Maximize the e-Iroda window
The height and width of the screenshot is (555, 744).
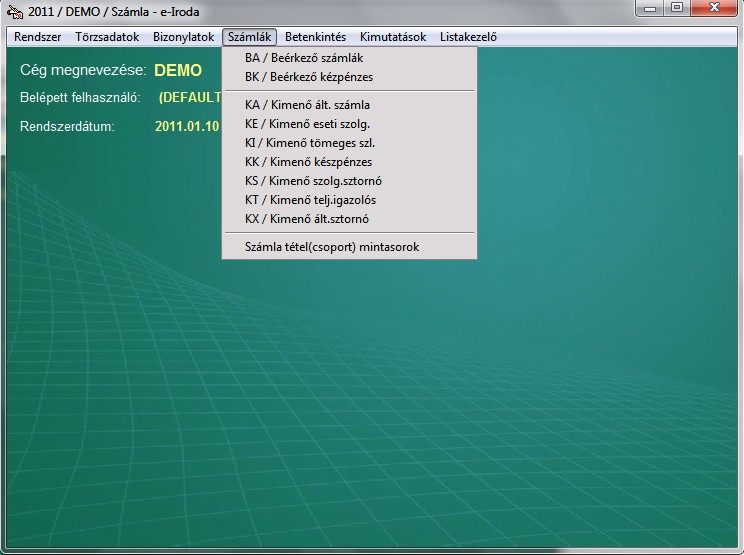tap(677, 9)
